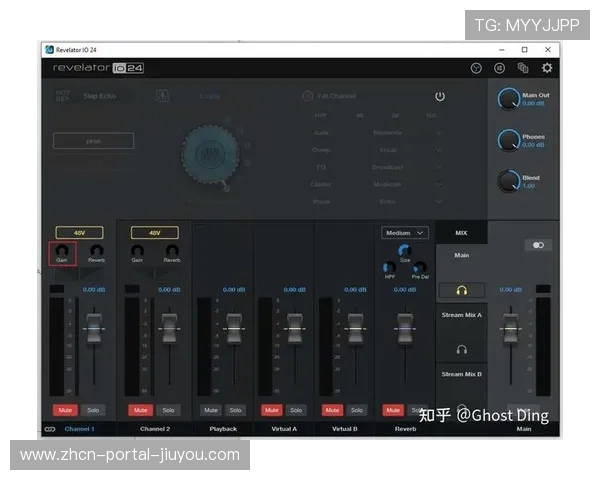Click the Channel 2 Reverb knob
Image resolution: width=600 pixels, height=480 pixels.
click(x=172, y=250)
